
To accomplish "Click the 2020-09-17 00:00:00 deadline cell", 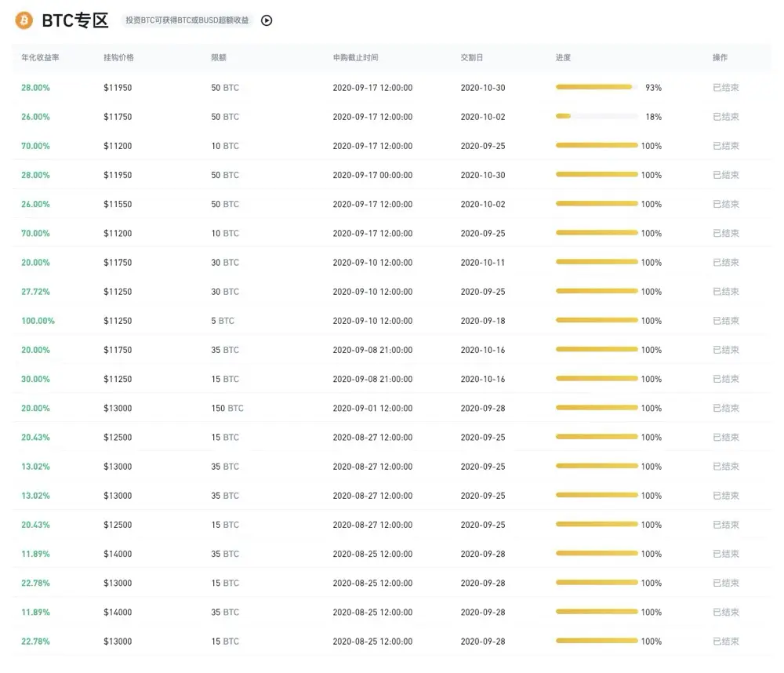I will (372, 175).
